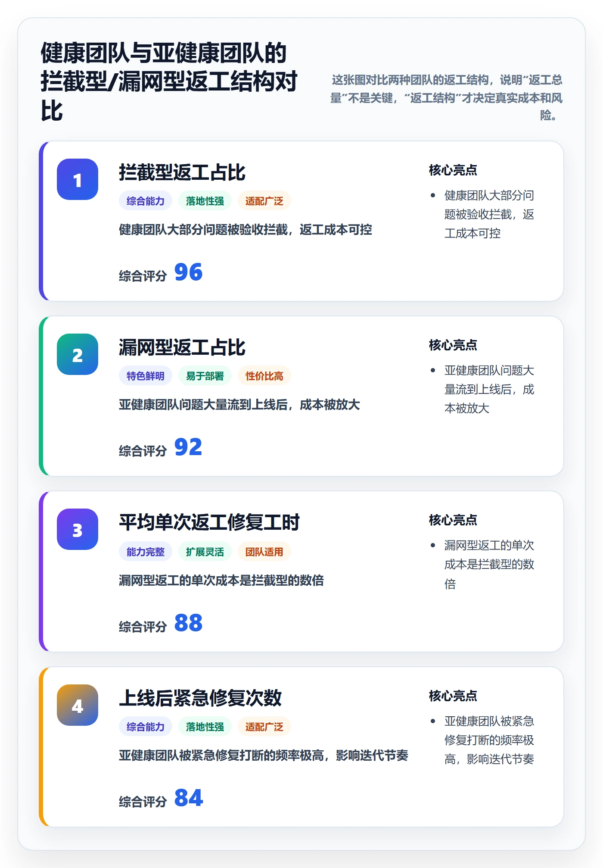Click 综合评分 label beside score 96
Image resolution: width=603 pixels, height=868 pixels.
point(143,276)
